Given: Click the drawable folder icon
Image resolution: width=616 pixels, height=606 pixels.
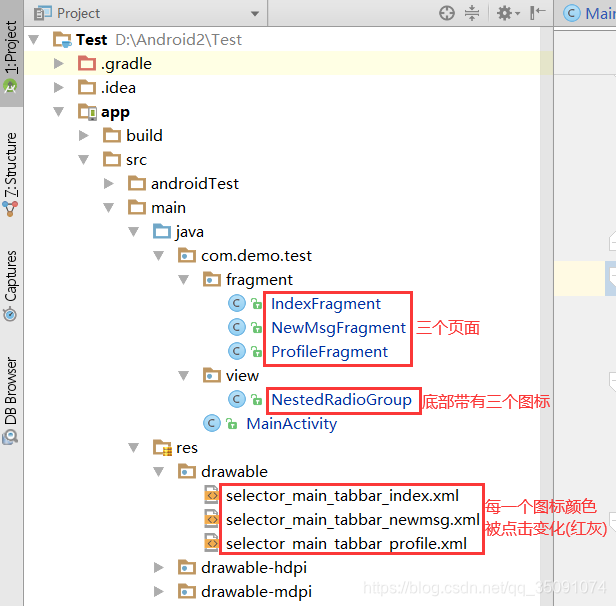Looking at the screenshot, I should click(x=187, y=471).
